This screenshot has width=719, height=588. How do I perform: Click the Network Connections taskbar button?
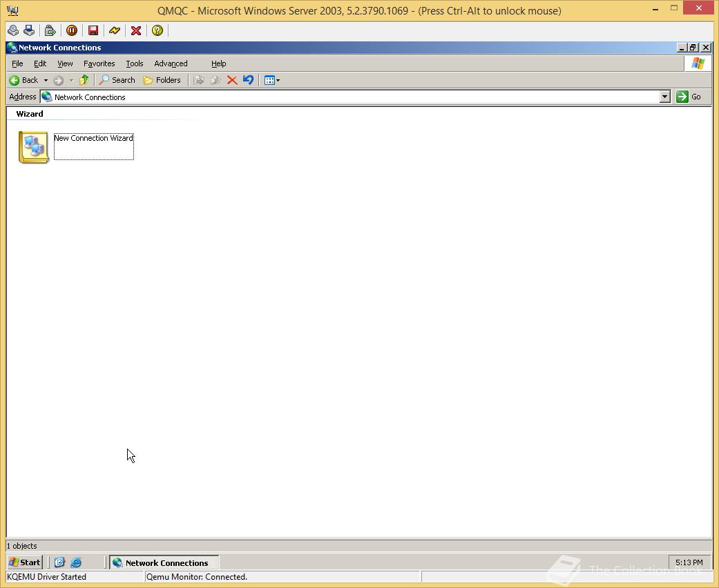coord(164,562)
